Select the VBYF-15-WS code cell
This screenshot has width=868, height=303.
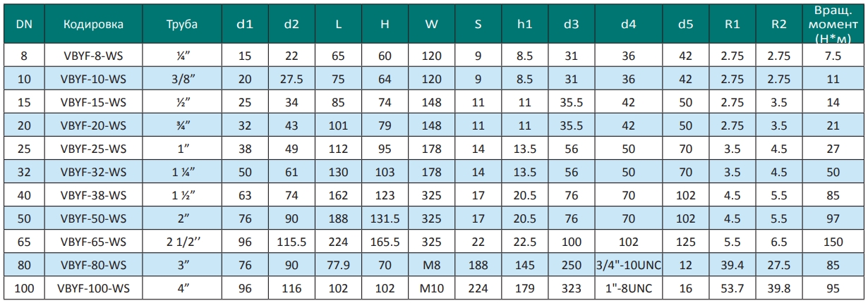click(93, 102)
